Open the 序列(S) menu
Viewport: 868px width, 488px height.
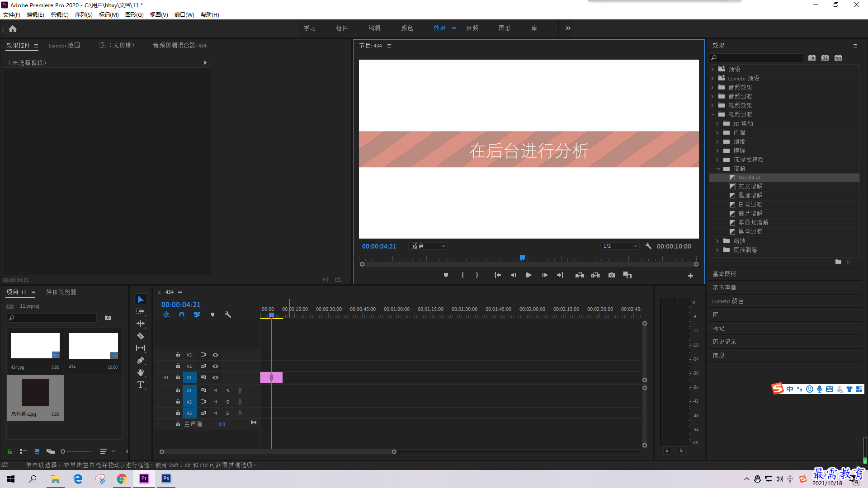pyautogui.click(x=84, y=15)
